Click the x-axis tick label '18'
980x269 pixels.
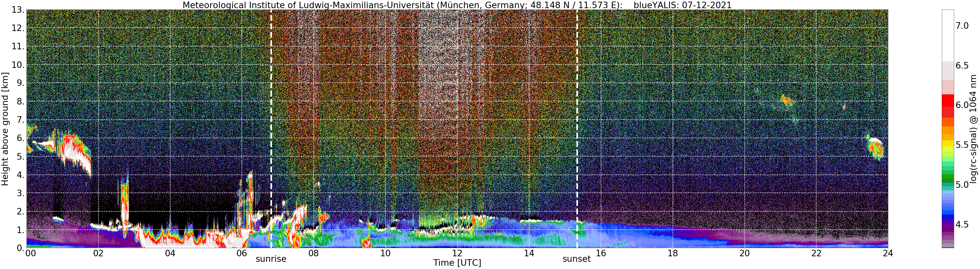(673, 253)
